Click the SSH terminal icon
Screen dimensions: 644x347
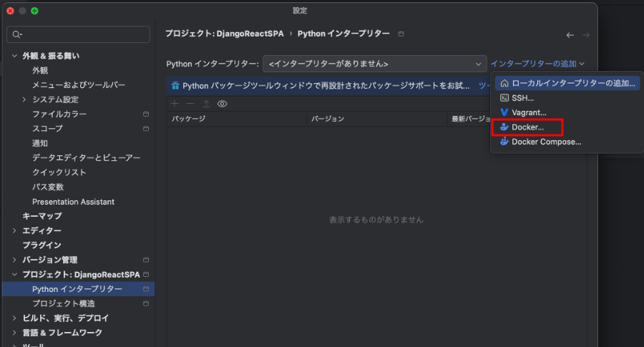[x=504, y=98]
